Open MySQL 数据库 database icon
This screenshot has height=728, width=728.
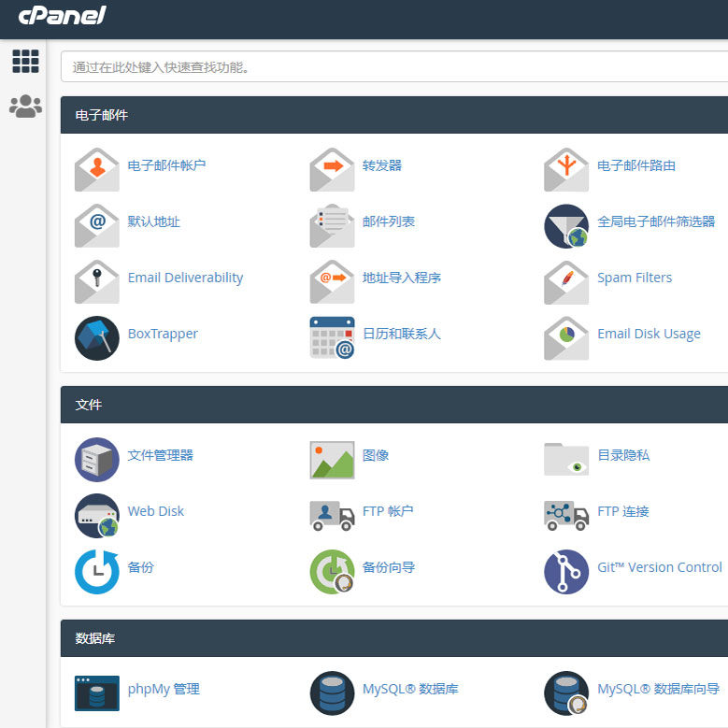tap(332, 693)
